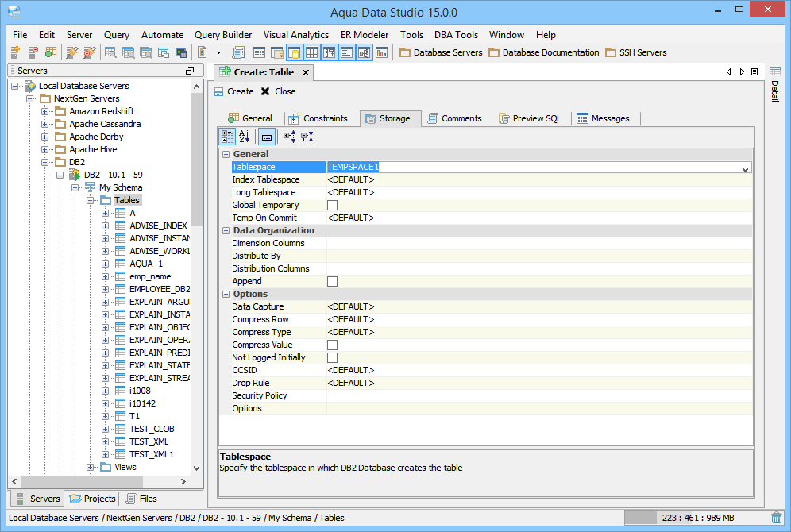Enable the Not Logged Initially checkbox
Image resolution: width=791 pixels, height=532 pixels.
[x=333, y=357]
